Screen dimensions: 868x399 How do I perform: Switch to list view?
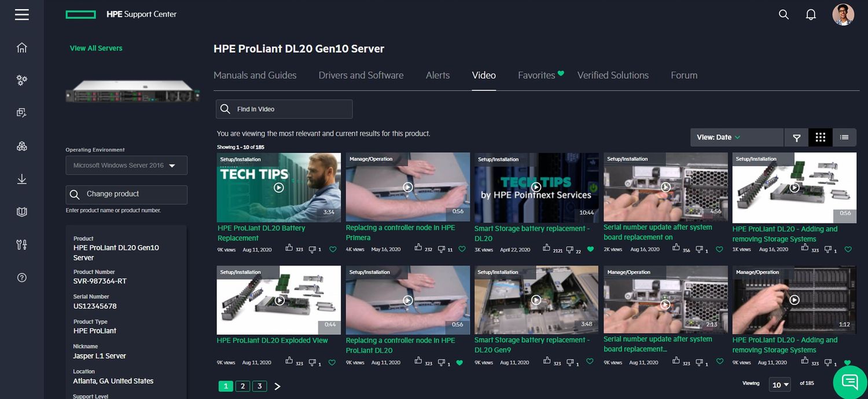[844, 137]
